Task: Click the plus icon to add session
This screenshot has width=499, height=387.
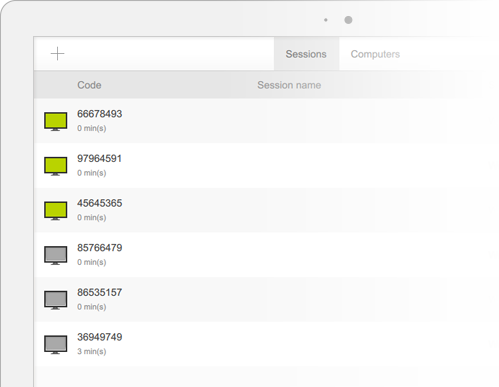Action: tap(57, 54)
